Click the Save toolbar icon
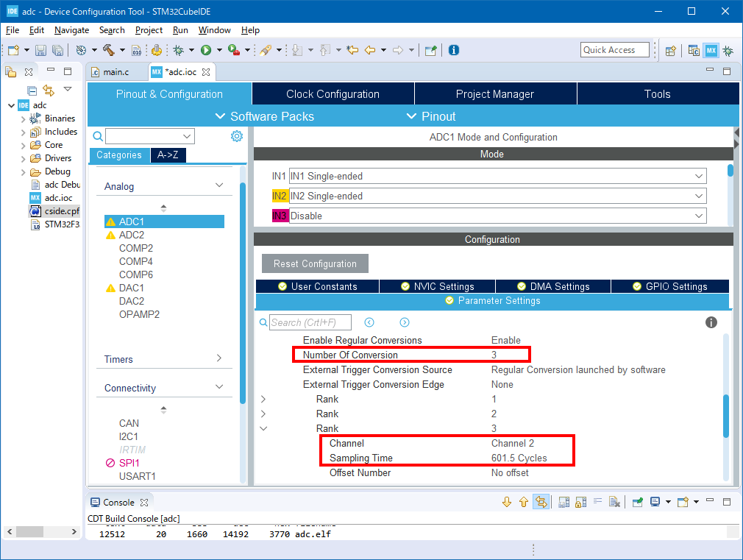The height and width of the screenshot is (560, 743). (40, 50)
